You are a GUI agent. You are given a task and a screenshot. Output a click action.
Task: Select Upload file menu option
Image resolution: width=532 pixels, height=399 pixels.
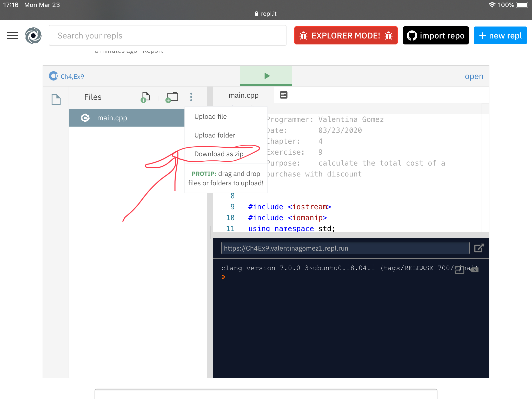211,116
